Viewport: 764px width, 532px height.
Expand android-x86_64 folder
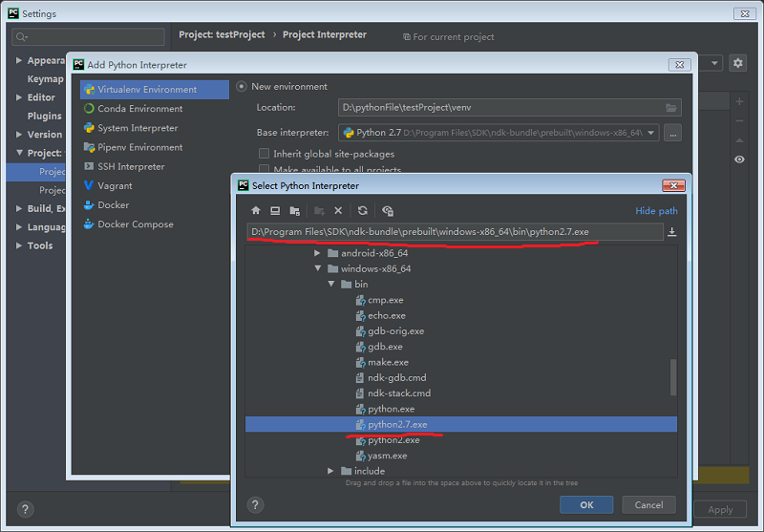[x=317, y=253]
